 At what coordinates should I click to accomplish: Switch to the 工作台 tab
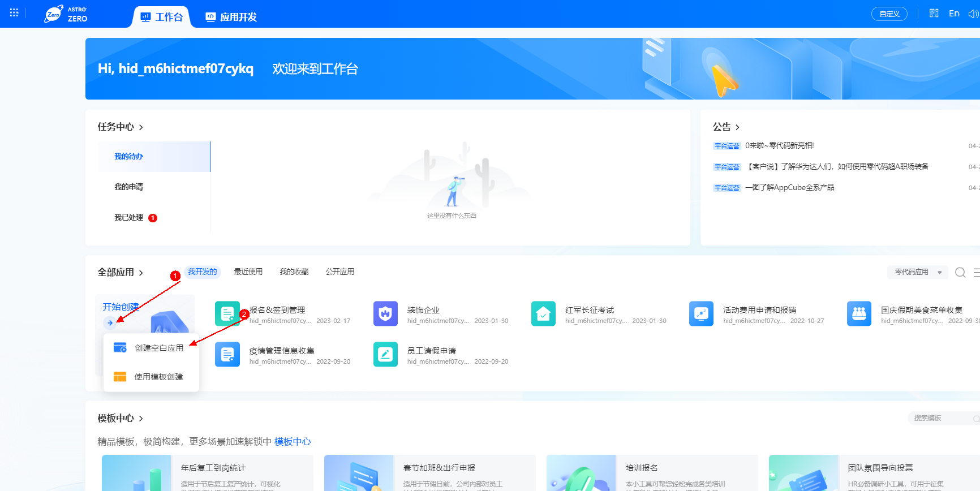161,17
